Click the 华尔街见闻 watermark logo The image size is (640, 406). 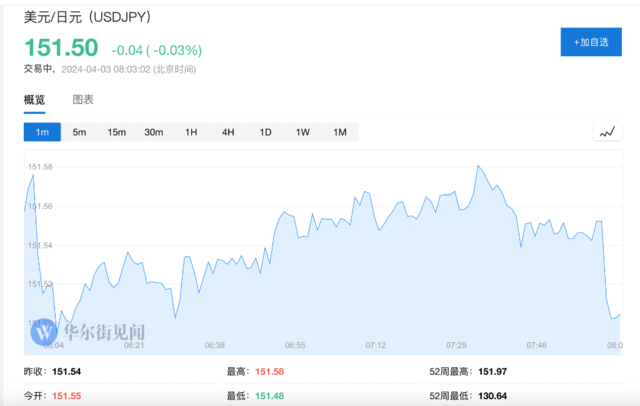point(88,331)
